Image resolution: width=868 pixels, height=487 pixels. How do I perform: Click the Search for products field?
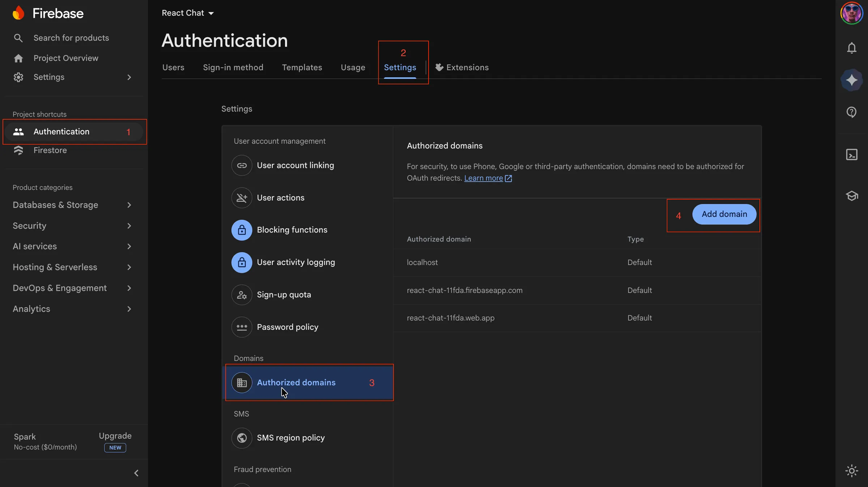[x=74, y=38]
